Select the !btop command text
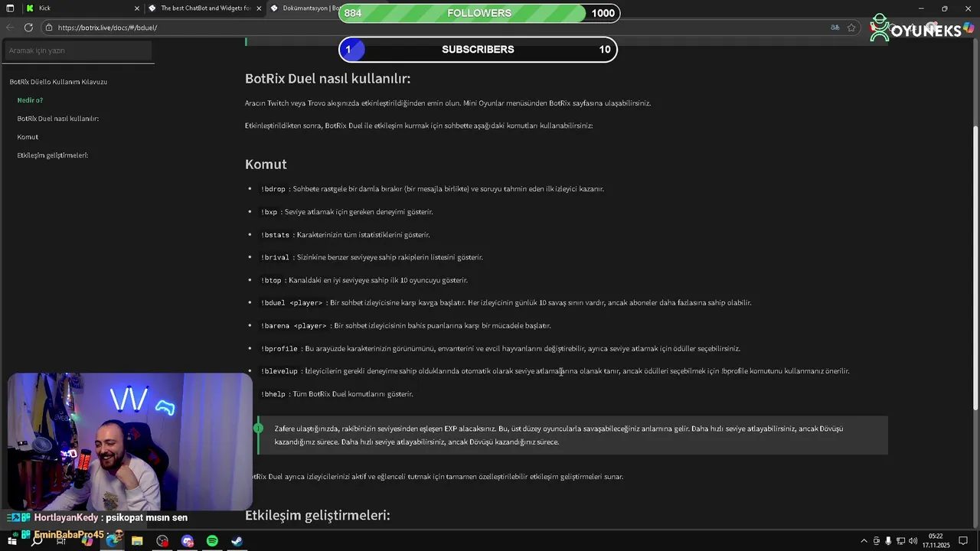980x551 pixels. pos(271,281)
